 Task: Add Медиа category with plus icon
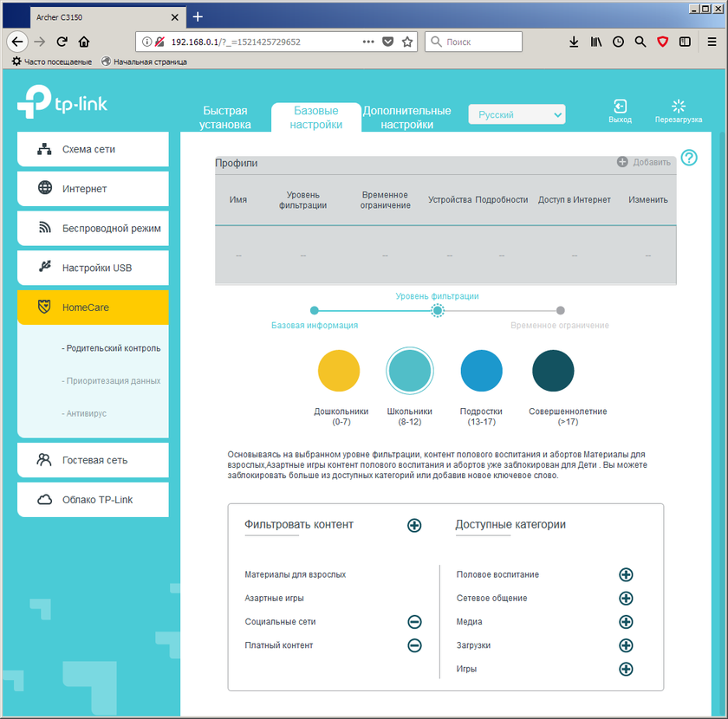point(626,622)
